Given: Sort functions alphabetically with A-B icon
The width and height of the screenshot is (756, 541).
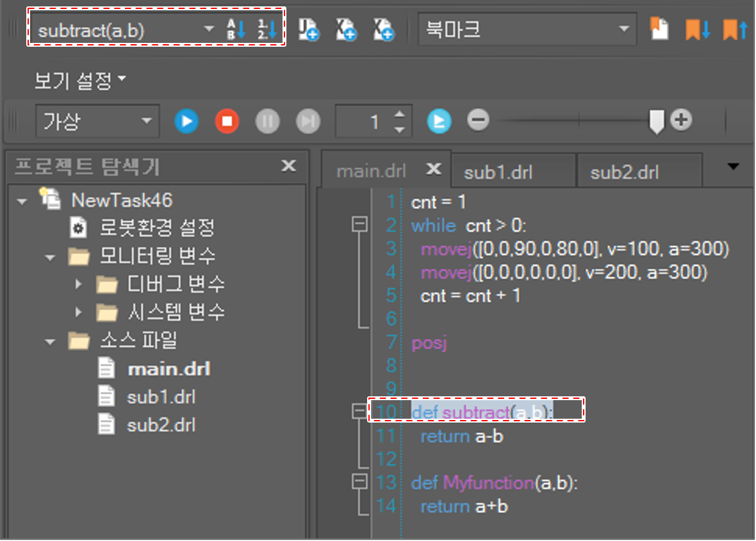Looking at the screenshot, I should 236,29.
